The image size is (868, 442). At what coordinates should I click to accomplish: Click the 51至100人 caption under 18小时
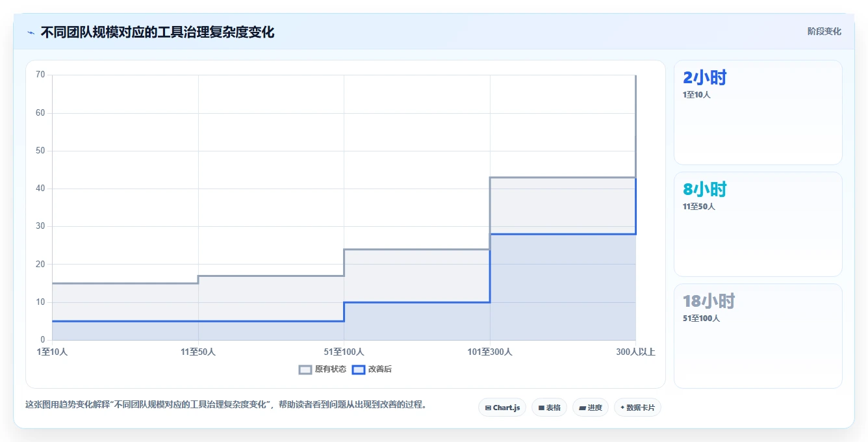(701, 318)
